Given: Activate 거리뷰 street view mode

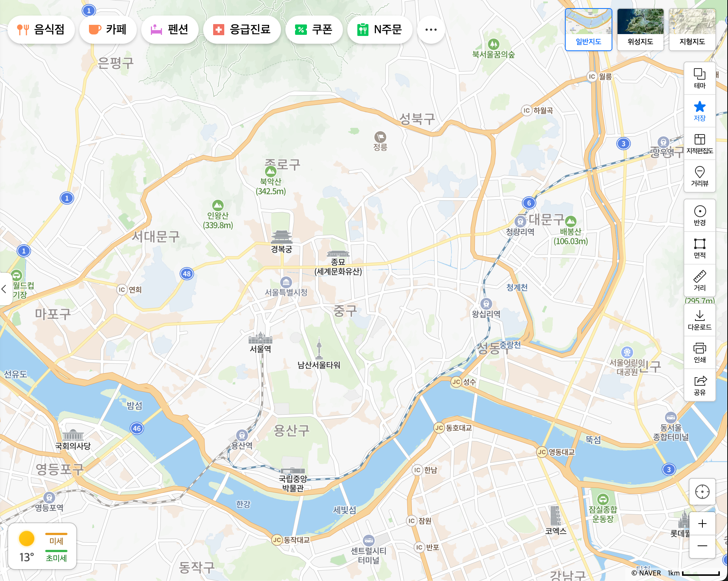Looking at the screenshot, I should pos(699,176).
